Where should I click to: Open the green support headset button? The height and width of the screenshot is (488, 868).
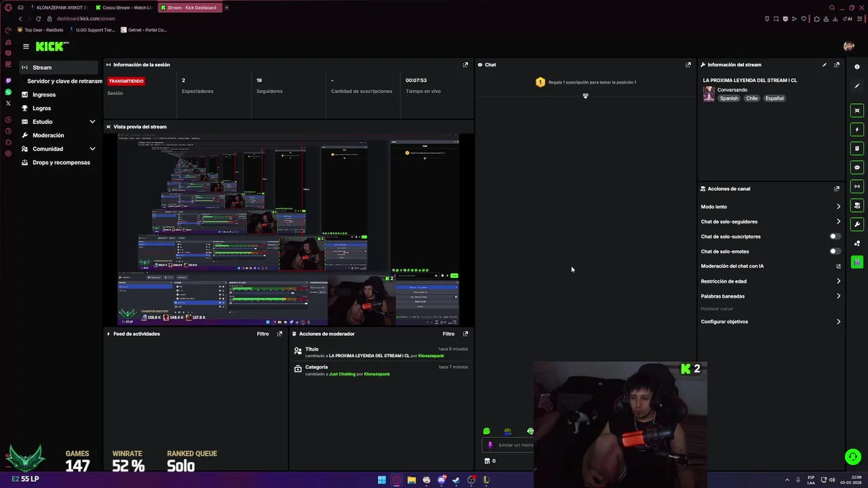(853, 457)
